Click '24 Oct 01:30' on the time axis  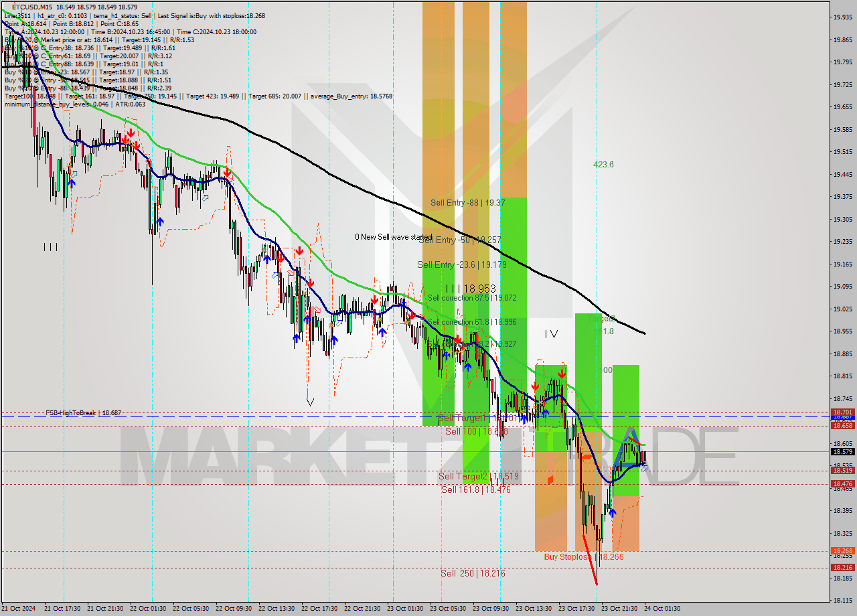click(x=662, y=609)
